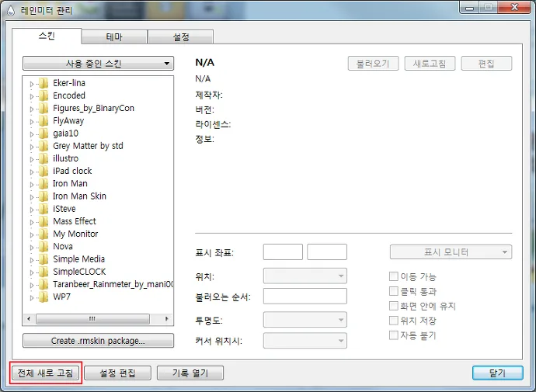The image size is (536, 392).
Task: Click the 전체 새로 고침 button
Action: point(46,373)
